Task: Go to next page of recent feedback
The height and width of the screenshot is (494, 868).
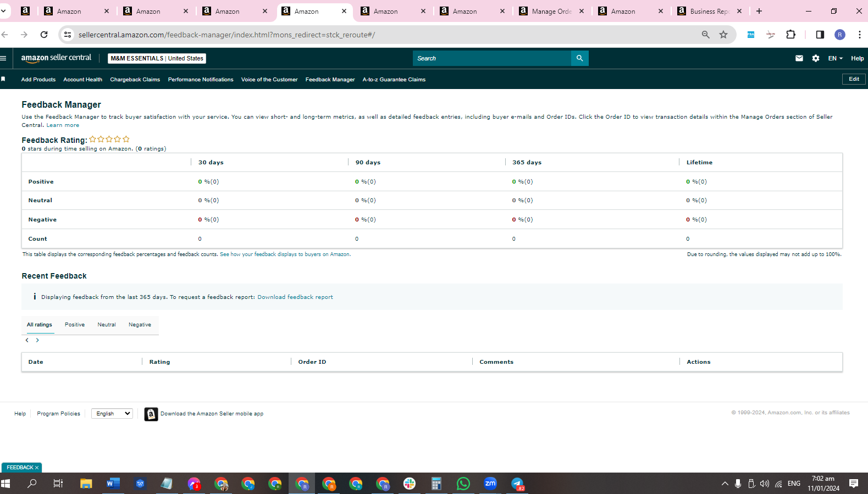Action: [37, 340]
